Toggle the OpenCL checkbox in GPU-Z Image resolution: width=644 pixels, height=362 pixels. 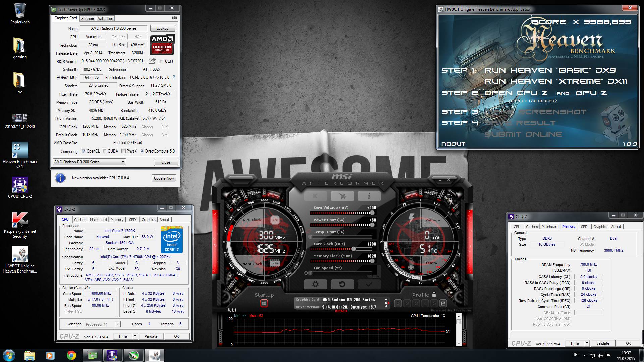click(x=84, y=151)
